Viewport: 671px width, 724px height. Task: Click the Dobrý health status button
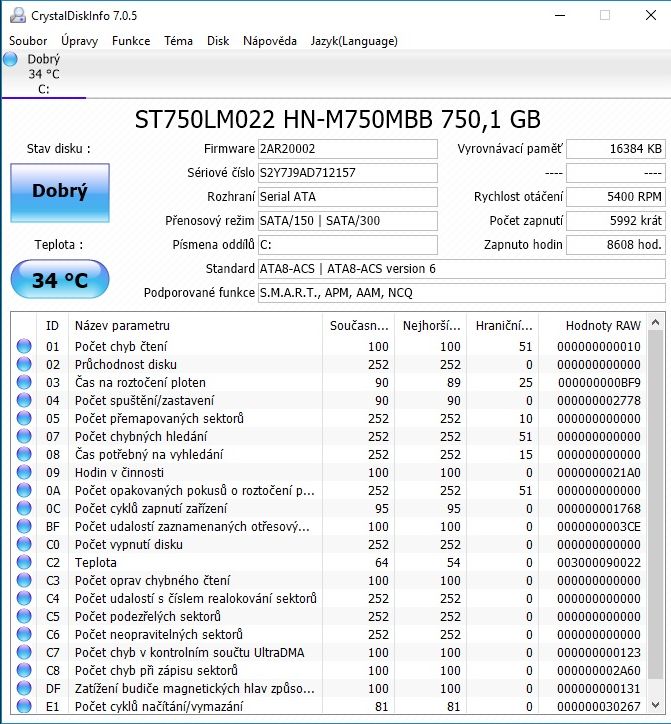coord(59,192)
